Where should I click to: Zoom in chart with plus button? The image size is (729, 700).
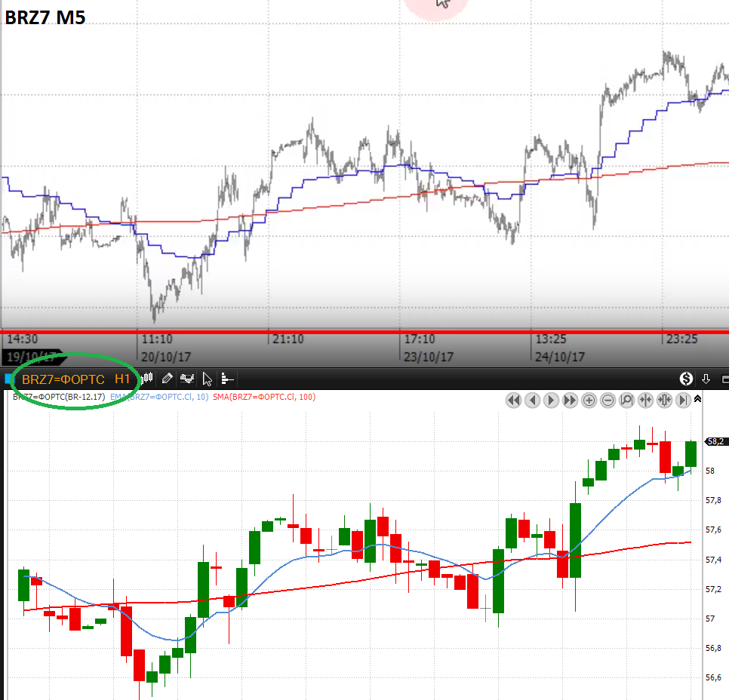coord(589,401)
